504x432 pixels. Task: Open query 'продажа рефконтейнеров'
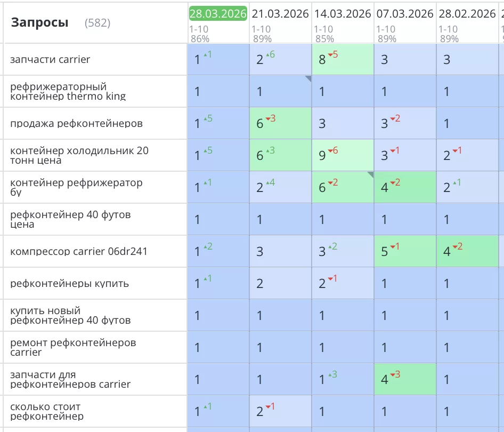(76, 124)
